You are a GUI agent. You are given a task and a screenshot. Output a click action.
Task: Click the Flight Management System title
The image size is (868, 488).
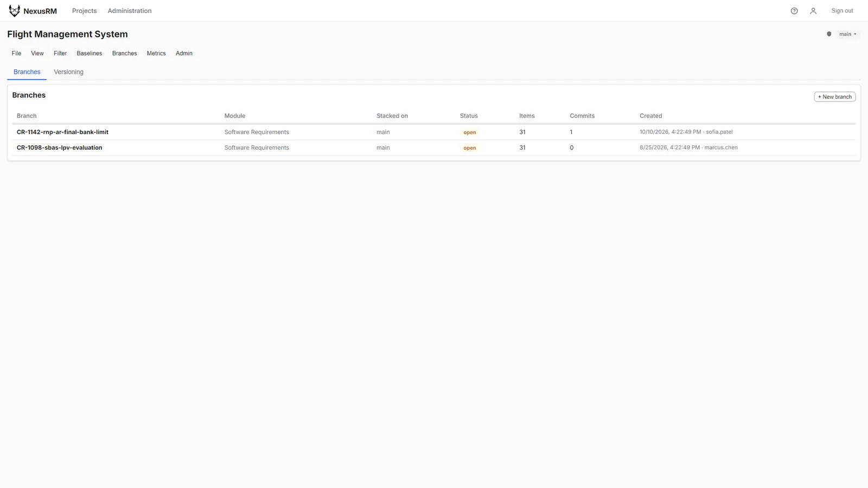coord(67,34)
